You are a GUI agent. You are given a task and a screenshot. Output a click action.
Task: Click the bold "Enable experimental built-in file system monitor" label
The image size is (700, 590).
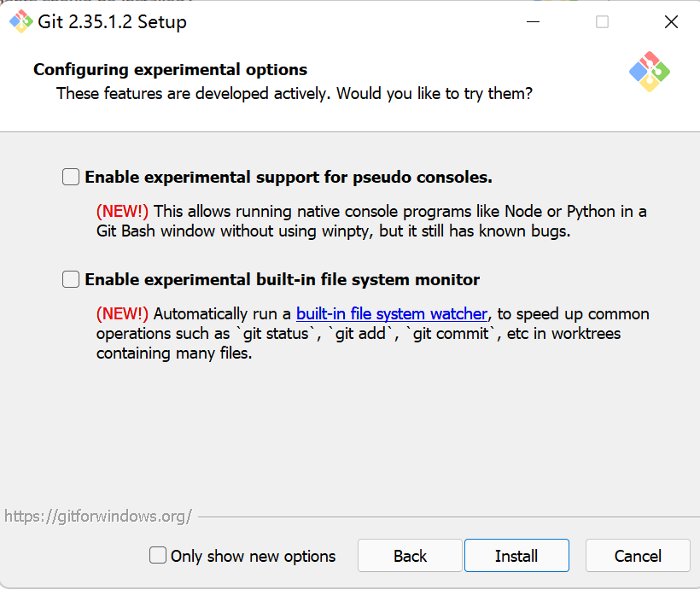tap(283, 279)
